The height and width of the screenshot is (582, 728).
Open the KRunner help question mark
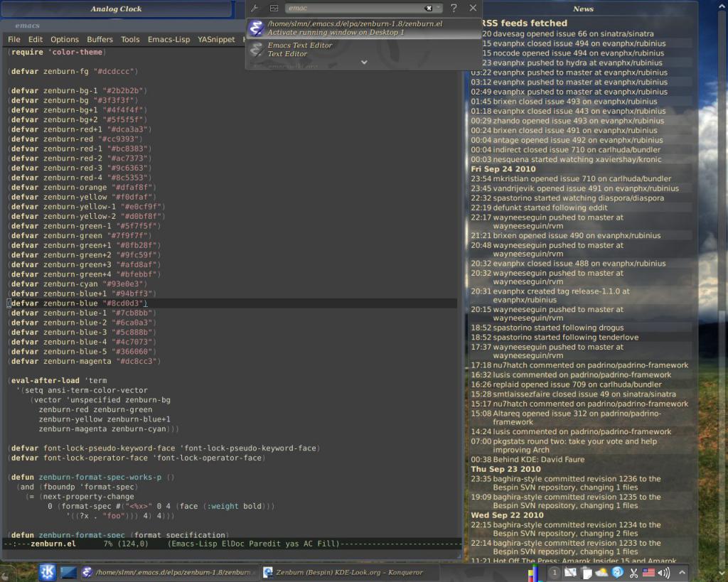(x=454, y=8)
